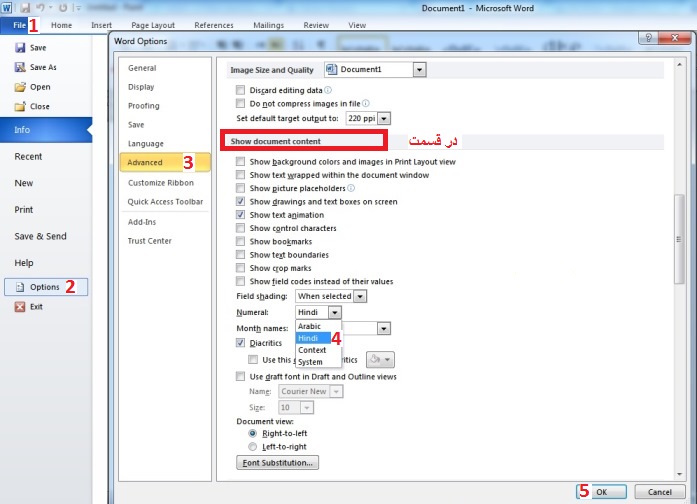Click the red Exit icon
This screenshot has width=697, height=504.
20,307
